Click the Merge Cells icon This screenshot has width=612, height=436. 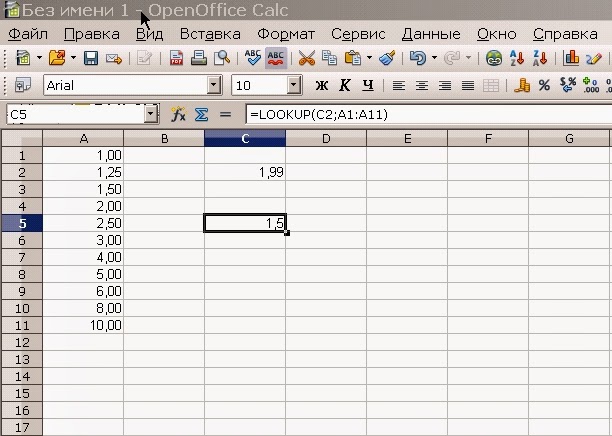(491, 85)
